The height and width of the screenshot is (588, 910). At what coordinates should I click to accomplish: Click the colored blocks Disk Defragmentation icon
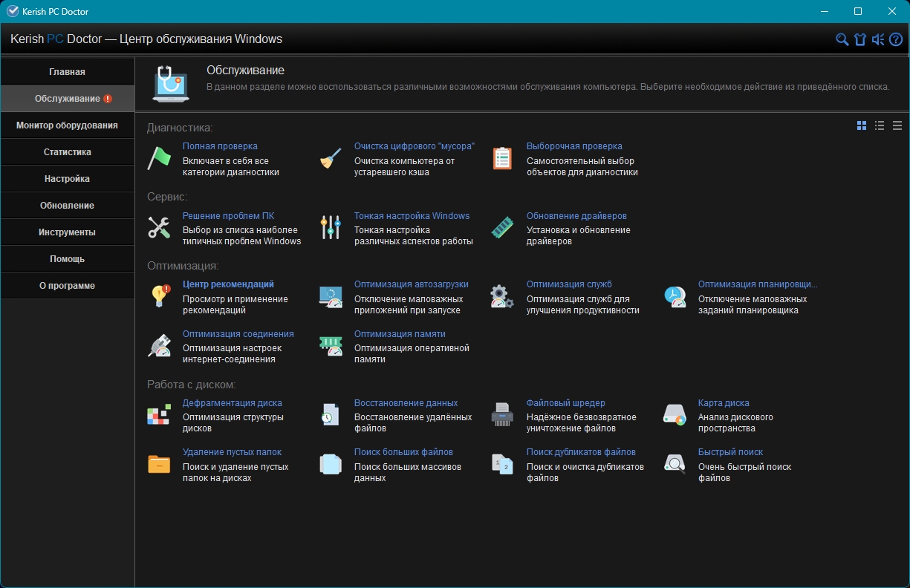160,415
